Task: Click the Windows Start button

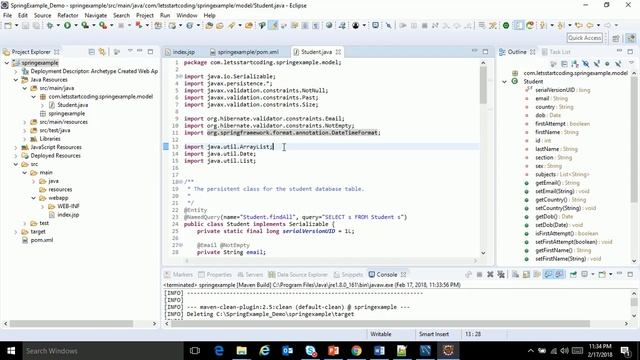Action: click(11, 351)
